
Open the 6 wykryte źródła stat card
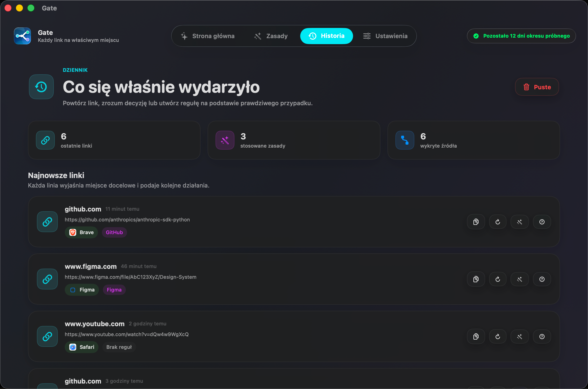pyautogui.click(x=474, y=140)
